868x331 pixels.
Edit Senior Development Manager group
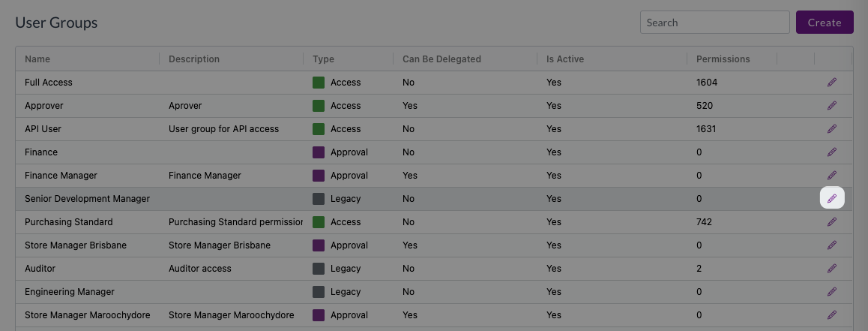[831, 198]
